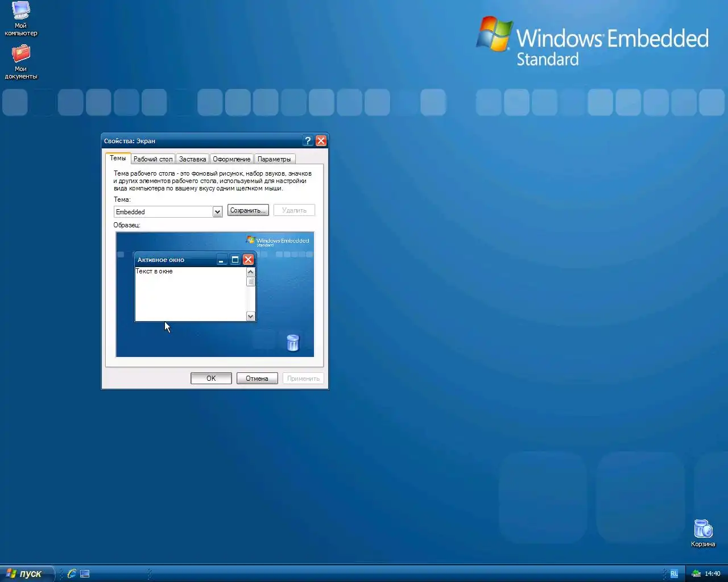Open the Заставка tab
The height and width of the screenshot is (582, 728).
193,159
